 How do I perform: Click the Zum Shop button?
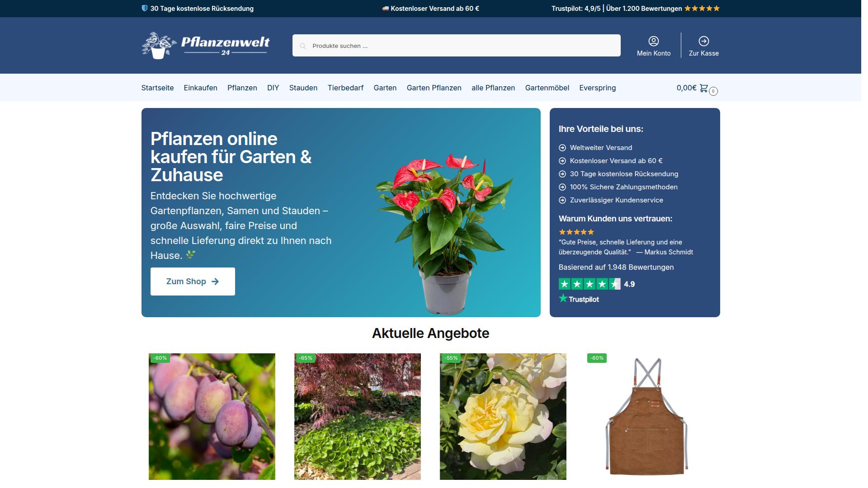[x=193, y=282]
